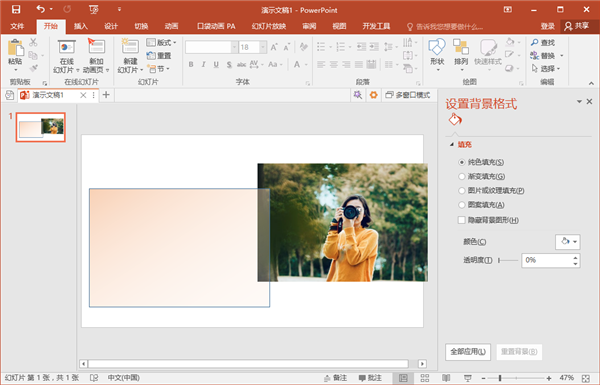Select slide 1 thumbnail
600x385 pixels.
[41, 127]
